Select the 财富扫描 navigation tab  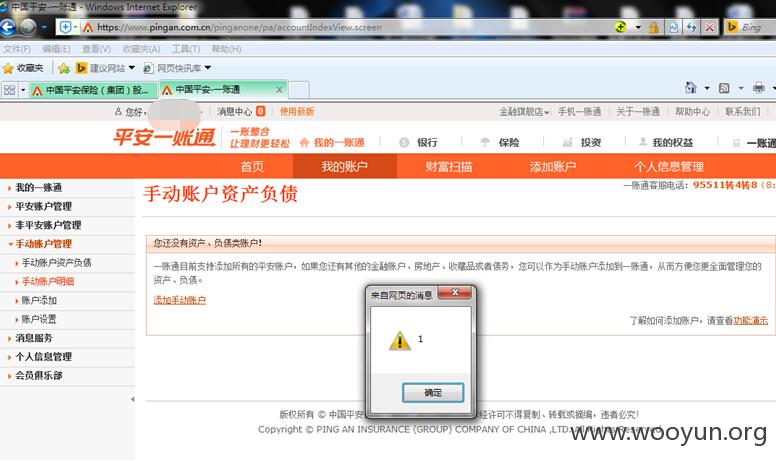click(448, 167)
